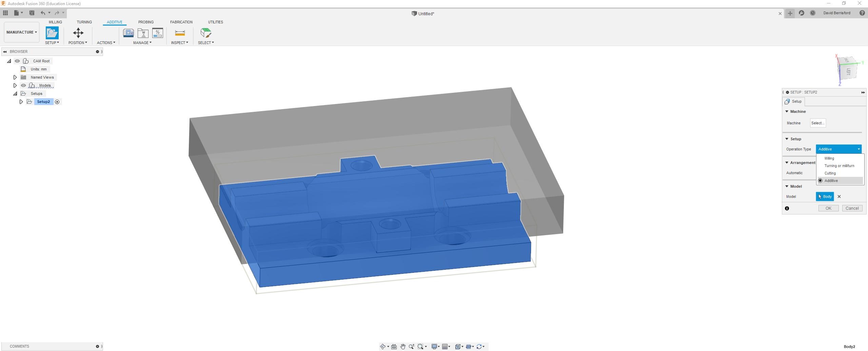Image resolution: width=868 pixels, height=351 pixels.
Task: Click the Look At icon
Action: 394,347
